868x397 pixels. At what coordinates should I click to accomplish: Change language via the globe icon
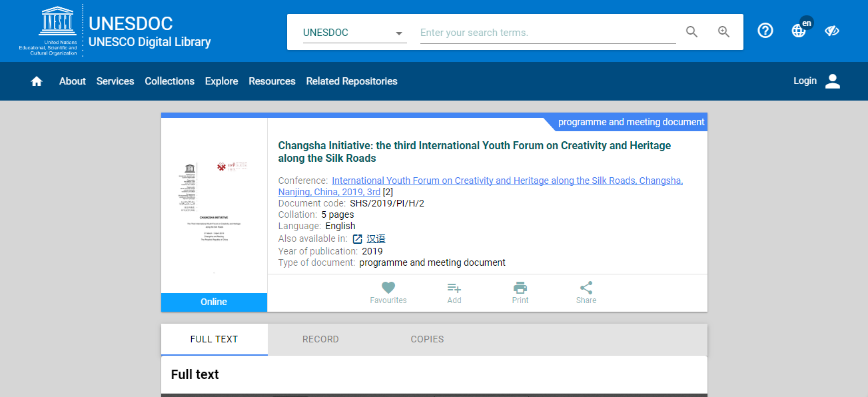pyautogui.click(x=799, y=31)
